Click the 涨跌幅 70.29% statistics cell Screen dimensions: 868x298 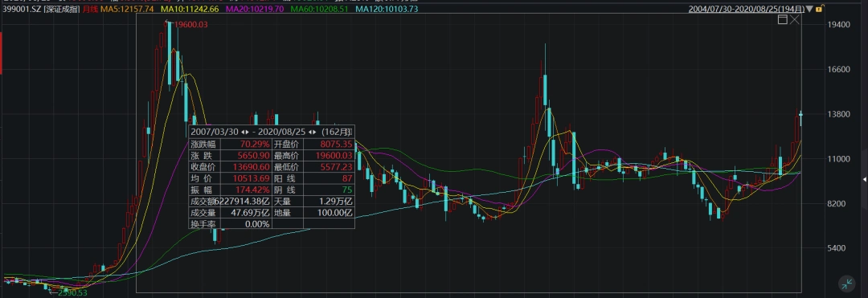tap(231, 144)
